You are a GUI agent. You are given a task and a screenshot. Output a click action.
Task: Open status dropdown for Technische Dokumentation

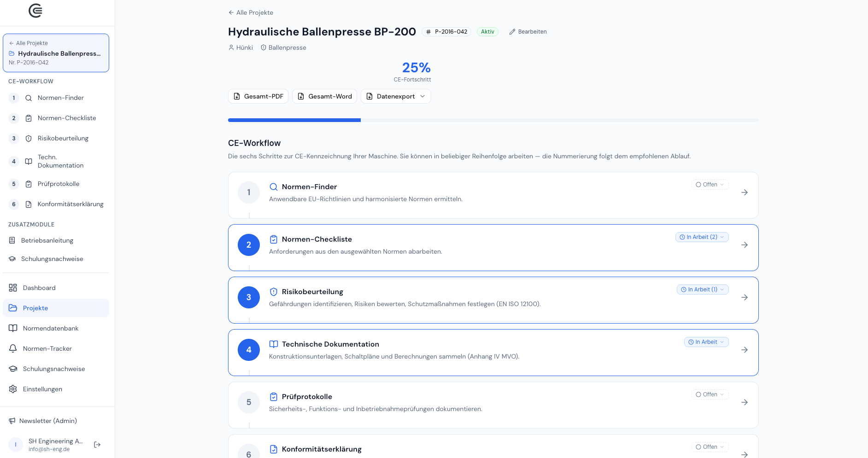pos(706,342)
